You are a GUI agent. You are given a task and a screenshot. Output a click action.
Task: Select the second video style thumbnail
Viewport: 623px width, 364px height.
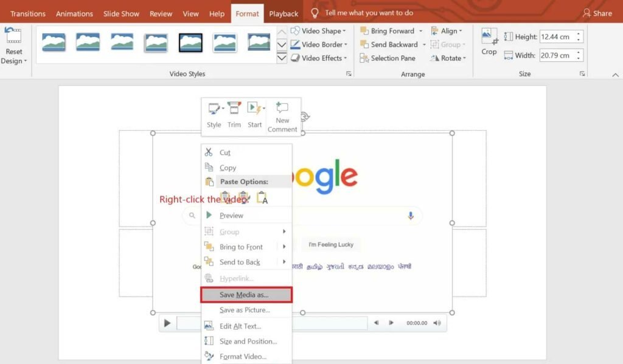click(x=88, y=43)
